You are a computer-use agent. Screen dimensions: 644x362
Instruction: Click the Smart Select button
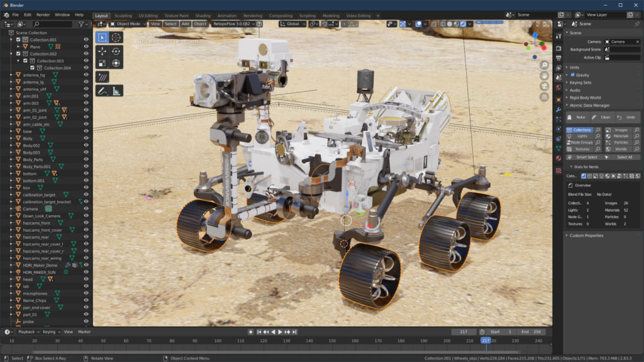586,157
